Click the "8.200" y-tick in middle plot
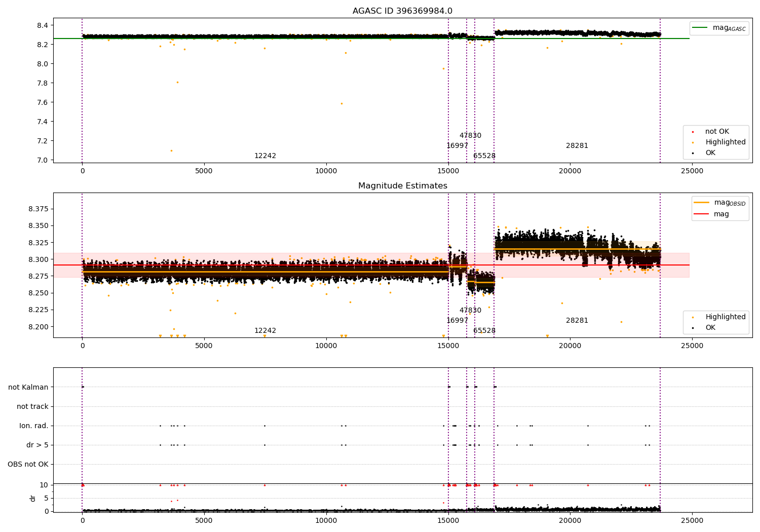The height and width of the screenshot is (532, 760). (x=39, y=327)
